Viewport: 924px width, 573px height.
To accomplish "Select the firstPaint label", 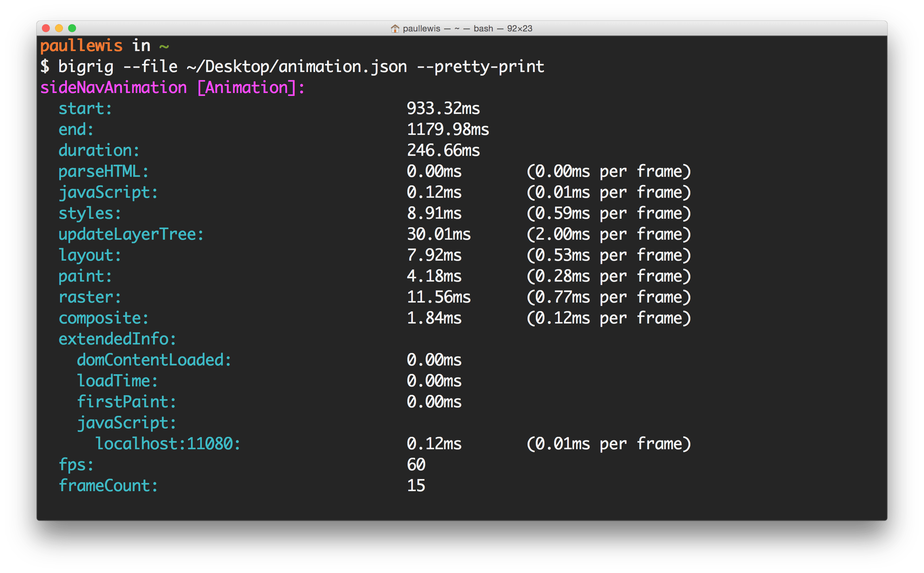I will coord(126,401).
